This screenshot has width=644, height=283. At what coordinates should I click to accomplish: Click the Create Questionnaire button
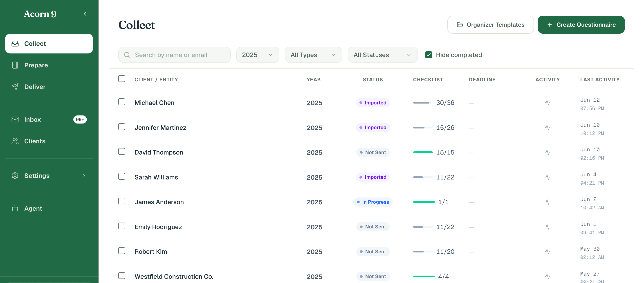click(581, 25)
